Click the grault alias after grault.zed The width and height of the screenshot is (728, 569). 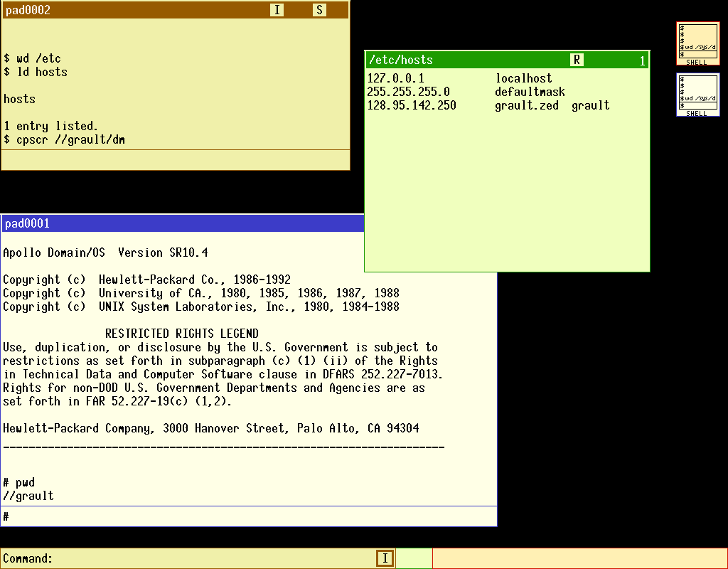point(591,105)
